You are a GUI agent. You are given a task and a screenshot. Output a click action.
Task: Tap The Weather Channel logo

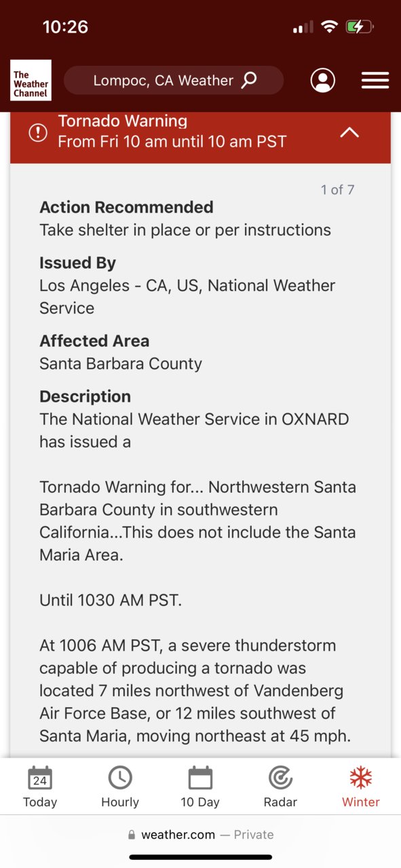(31, 80)
